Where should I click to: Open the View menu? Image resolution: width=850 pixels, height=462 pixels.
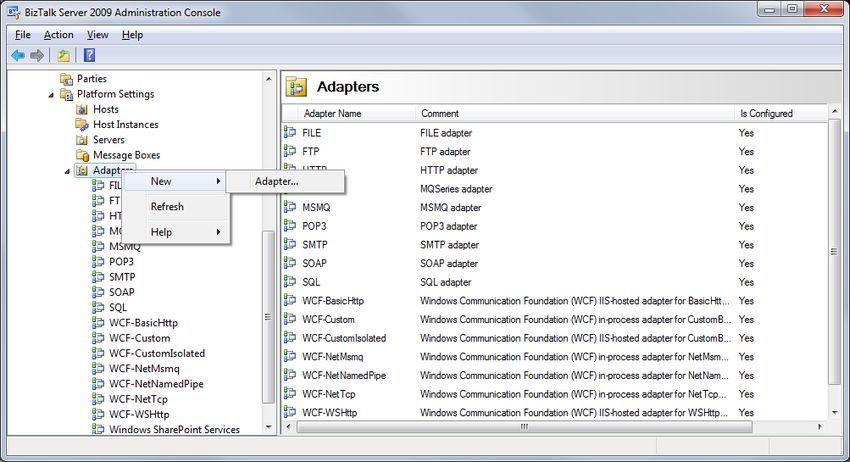(98, 35)
